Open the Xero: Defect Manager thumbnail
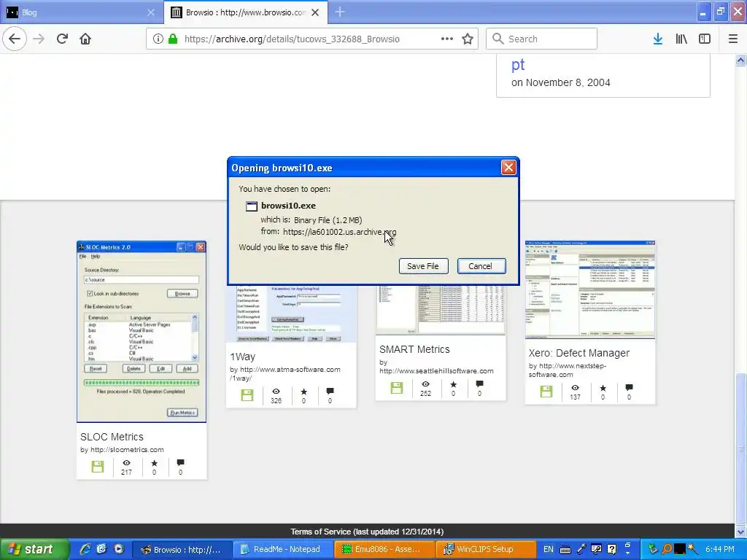The width and height of the screenshot is (747, 560). click(x=589, y=290)
